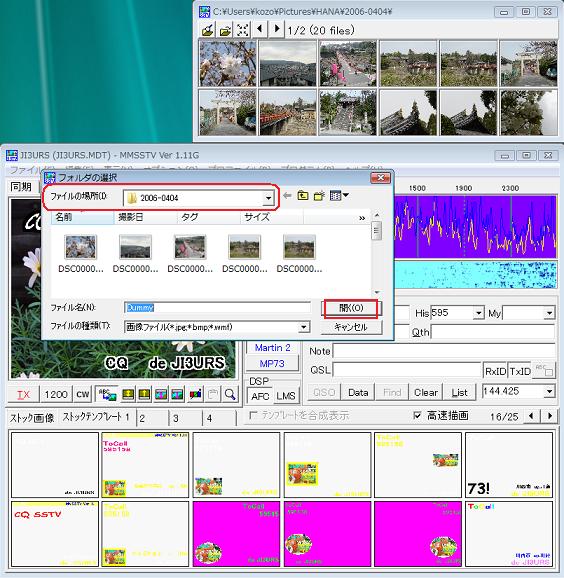Image resolution: width=564 pixels, height=578 pixels.
Task: Click the scrollbar thumb in the folder dialog
Action: [376, 230]
